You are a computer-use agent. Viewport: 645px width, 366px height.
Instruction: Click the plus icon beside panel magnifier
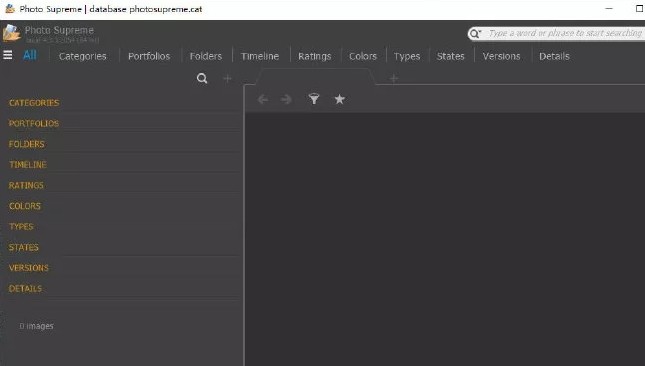(x=227, y=78)
